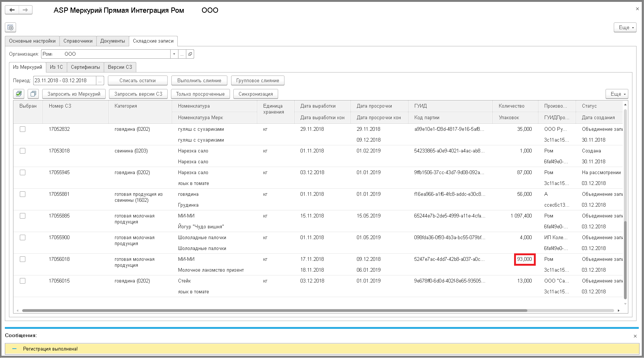Tick the checkbox for row 17053018

tap(23, 151)
